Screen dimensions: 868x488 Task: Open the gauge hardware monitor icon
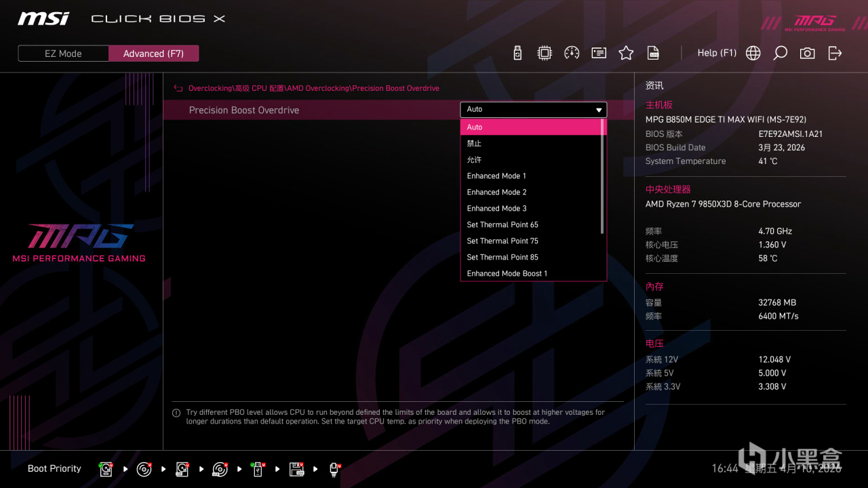click(572, 53)
